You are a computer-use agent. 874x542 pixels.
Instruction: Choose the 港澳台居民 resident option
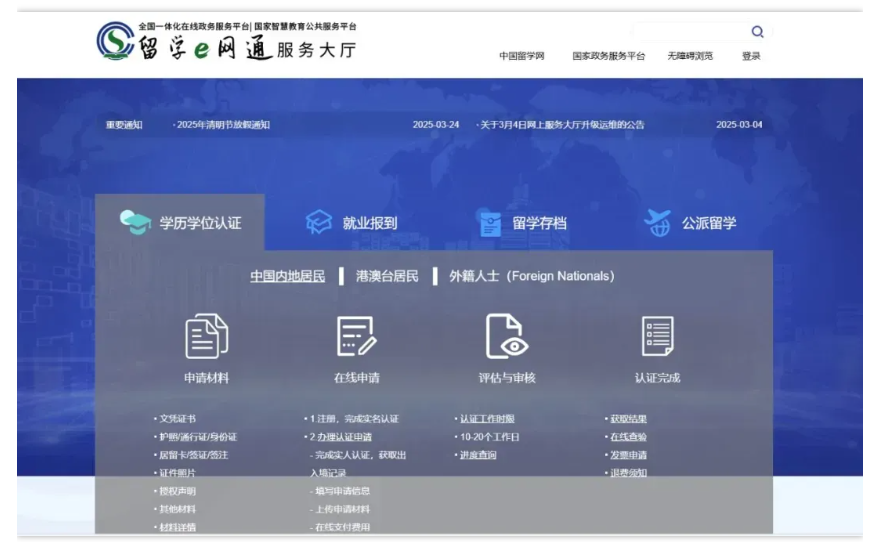387,276
